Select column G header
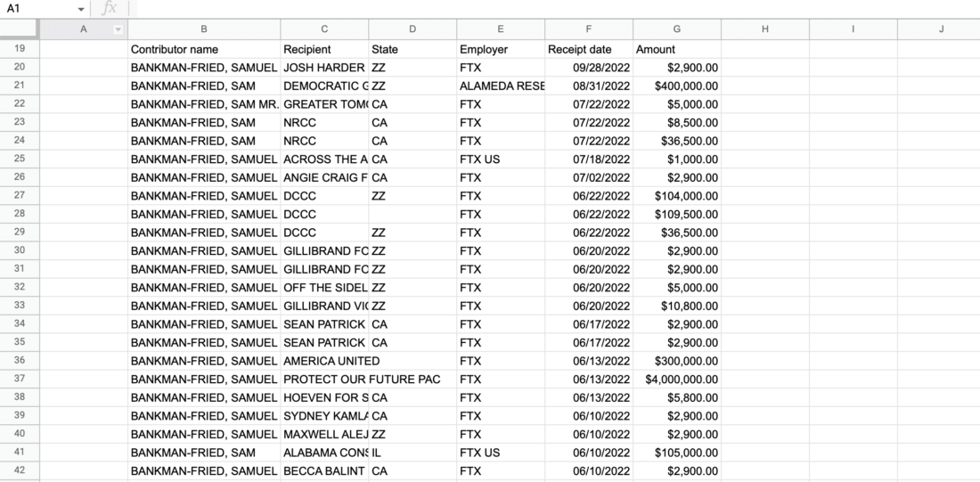This screenshot has height=482, width=980. click(677, 29)
